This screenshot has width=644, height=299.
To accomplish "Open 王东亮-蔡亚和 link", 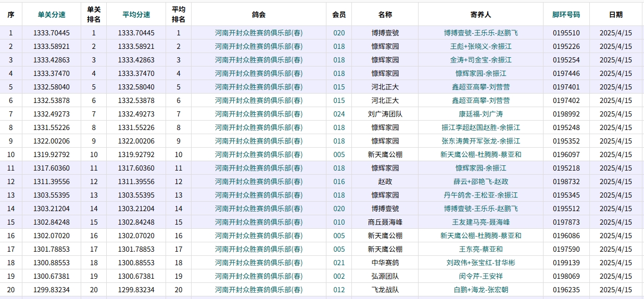I will pyautogui.click(x=481, y=249).
